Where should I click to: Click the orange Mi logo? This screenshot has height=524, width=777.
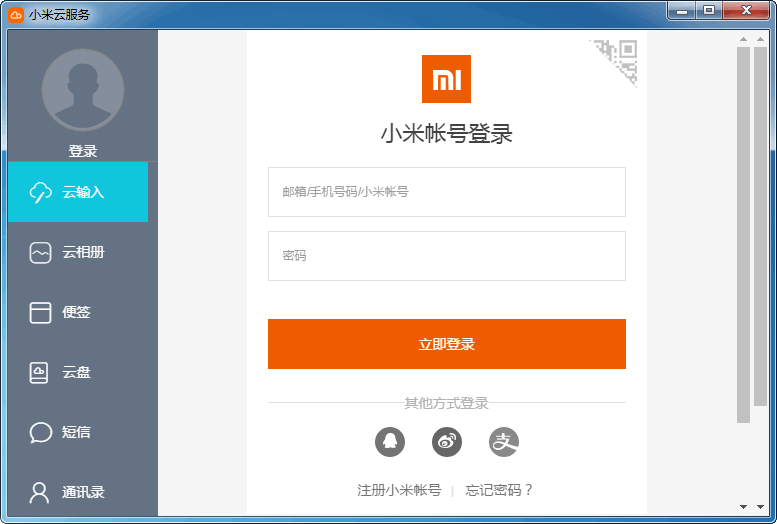pos(446,79)
